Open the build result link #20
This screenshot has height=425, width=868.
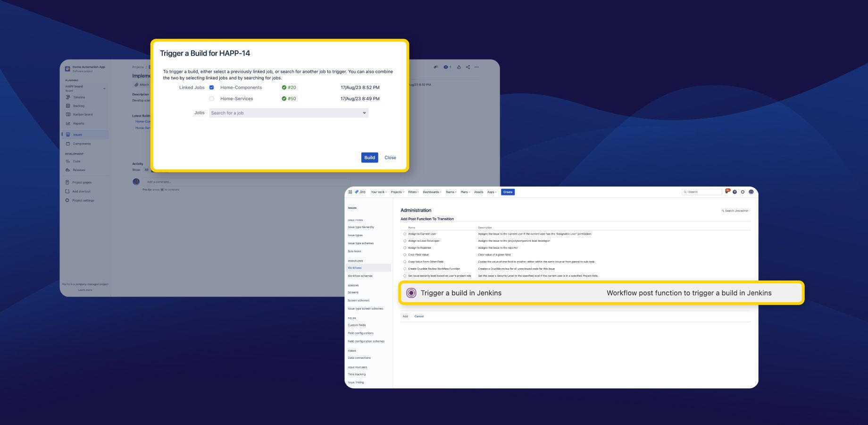point(292,87)
